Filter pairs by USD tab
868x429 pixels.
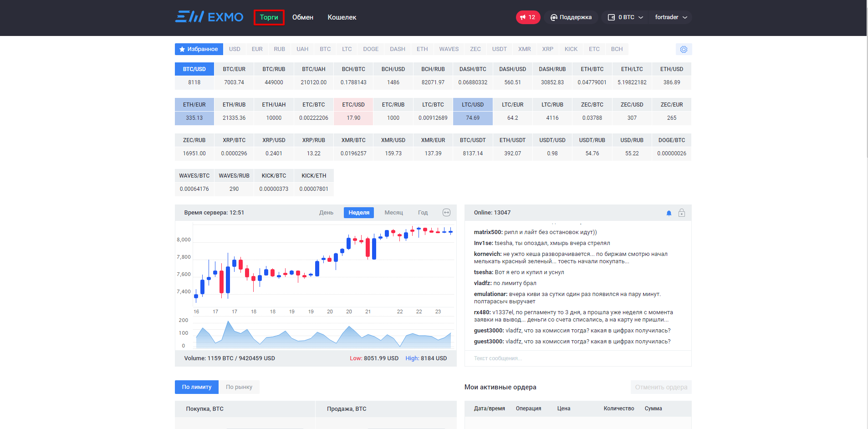(235, 49)
